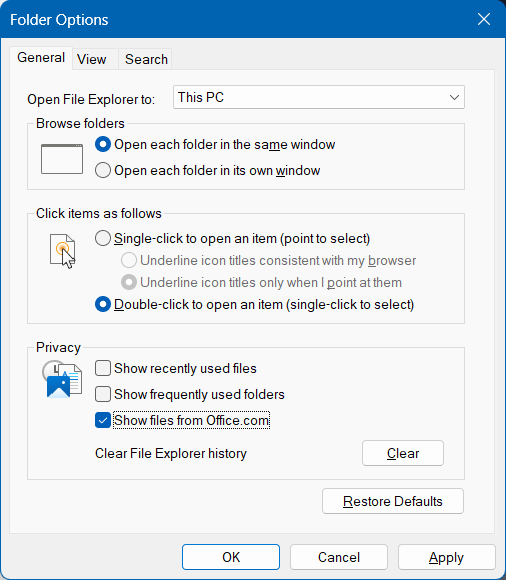This screenshot has width=506, height=580.
Task: Click the Clear history button
Action: [403, 453]
